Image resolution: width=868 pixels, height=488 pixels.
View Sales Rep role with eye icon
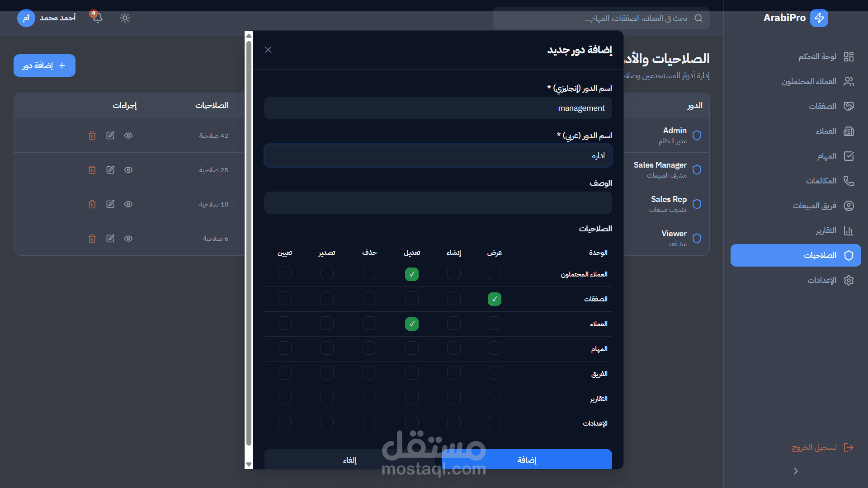coord(128,204)
